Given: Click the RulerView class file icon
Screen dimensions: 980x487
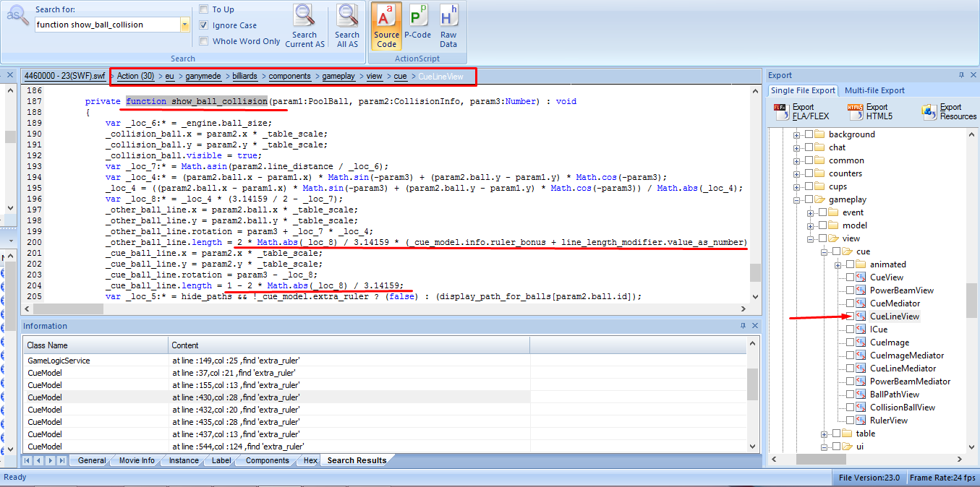Looking at the screenshot, I should click(x=861, y=421).
